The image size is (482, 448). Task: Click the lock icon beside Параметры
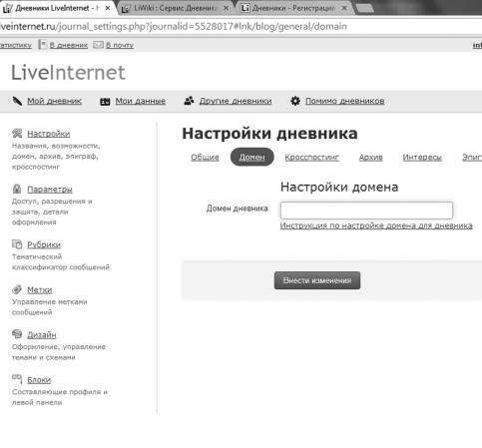[x=17, y=189]
